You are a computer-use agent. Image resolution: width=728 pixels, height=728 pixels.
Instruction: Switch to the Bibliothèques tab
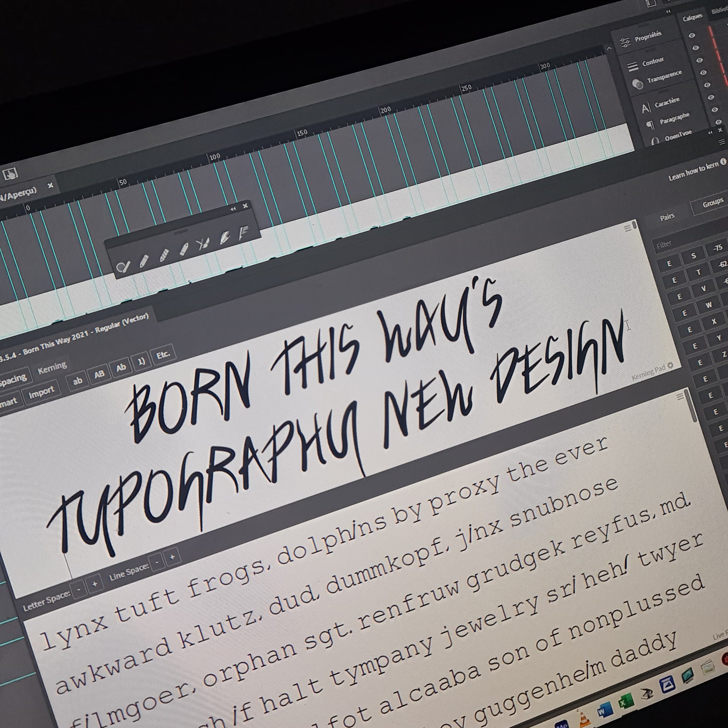(x=720, y=11)
